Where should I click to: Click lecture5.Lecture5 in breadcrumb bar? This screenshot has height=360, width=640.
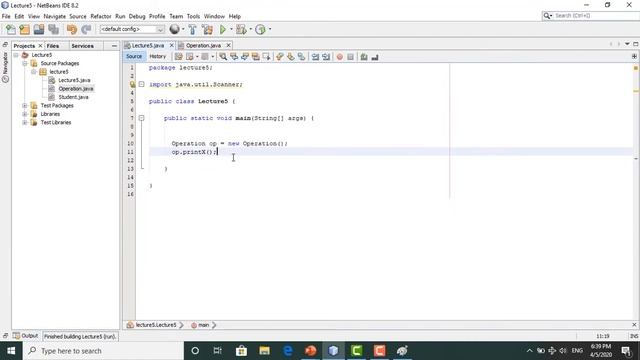coord(156,325)
